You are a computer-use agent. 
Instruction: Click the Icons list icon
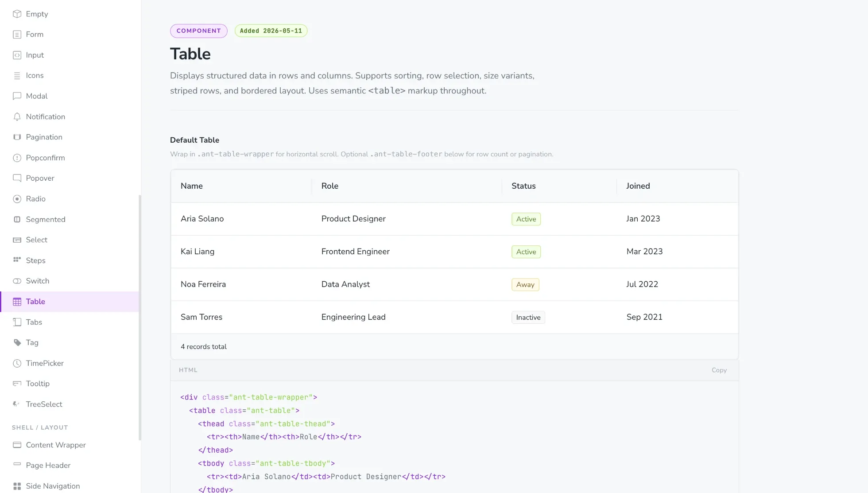(x=17, y=76)
